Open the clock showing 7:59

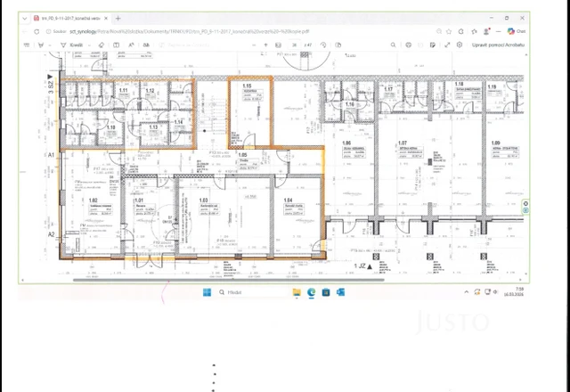[514, 292]
